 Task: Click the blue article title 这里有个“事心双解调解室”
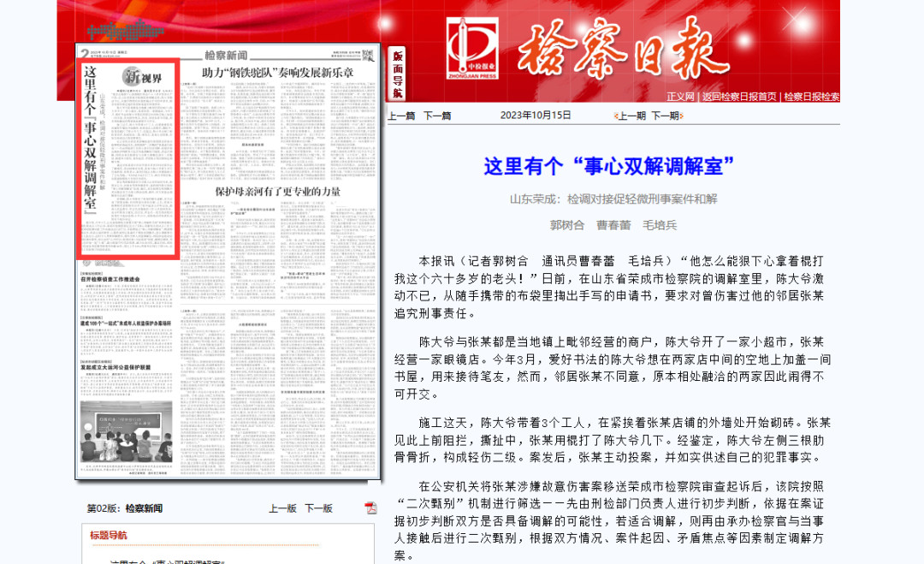point(609,166)
